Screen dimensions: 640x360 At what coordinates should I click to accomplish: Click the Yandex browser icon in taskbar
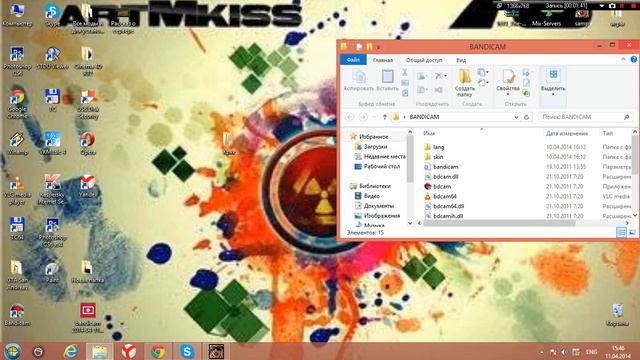[129, 351]
